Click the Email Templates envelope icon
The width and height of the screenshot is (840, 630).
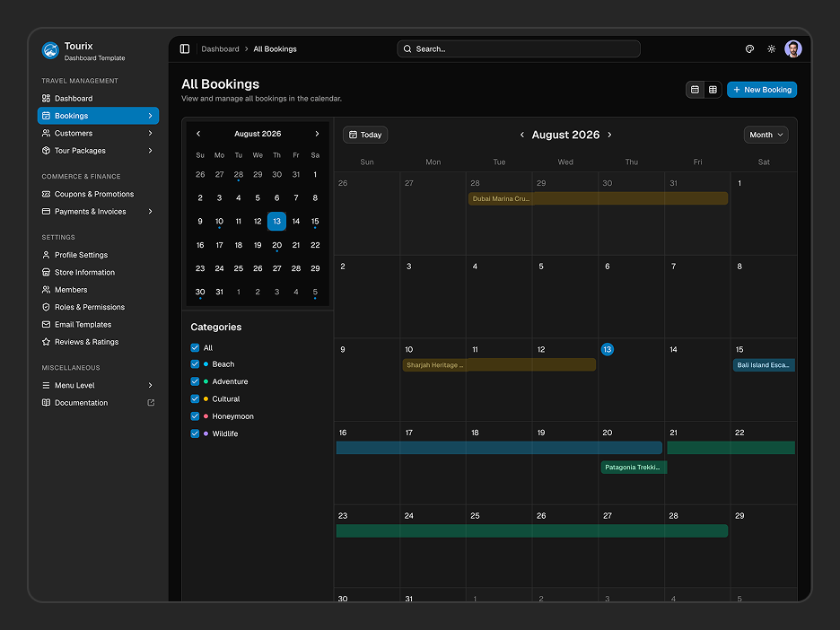pyautogui.click(x=46, y=325)
